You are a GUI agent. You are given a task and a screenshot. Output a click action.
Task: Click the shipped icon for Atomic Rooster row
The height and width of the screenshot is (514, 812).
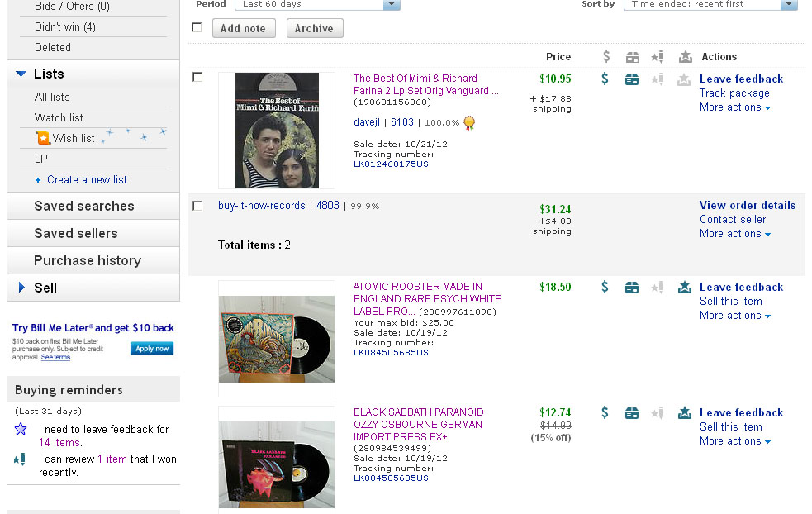click(632, 288)
